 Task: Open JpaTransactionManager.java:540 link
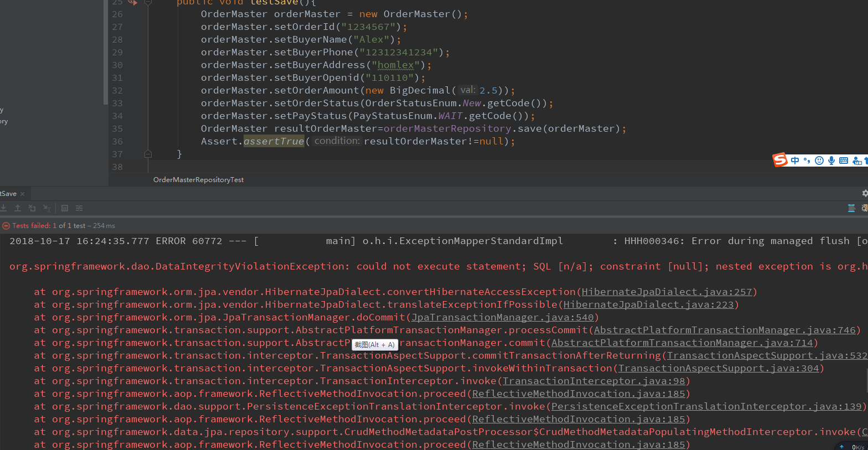pyautogui.click(x=502, y=317)
